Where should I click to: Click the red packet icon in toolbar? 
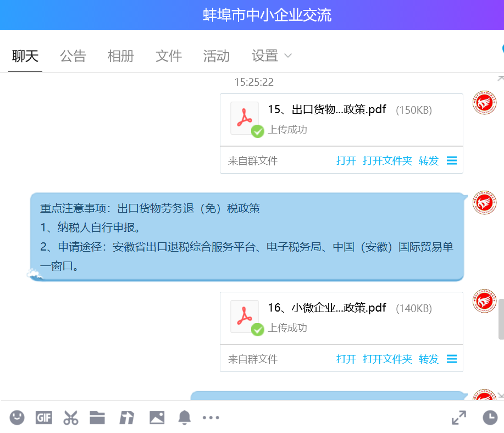tap(126, 418)
